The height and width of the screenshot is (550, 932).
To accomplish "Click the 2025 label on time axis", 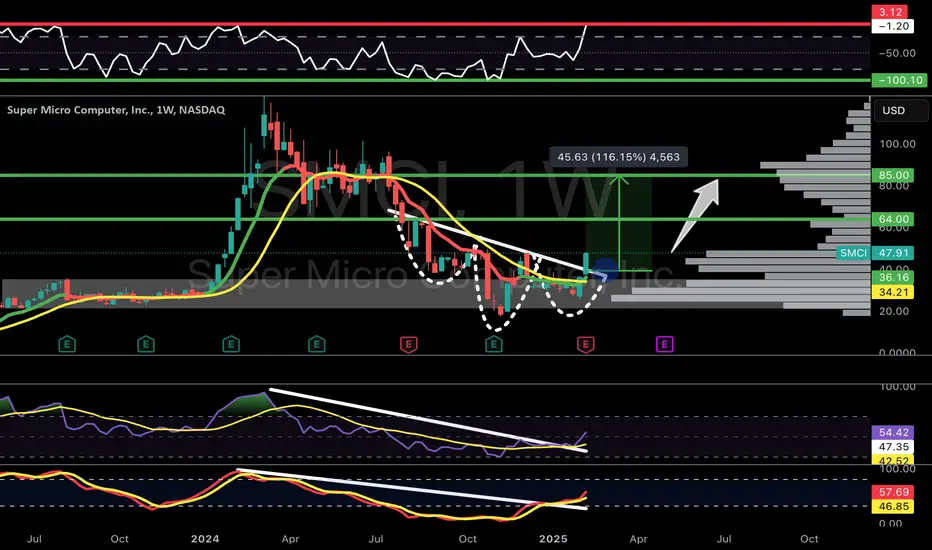I will tap(553, 539).
